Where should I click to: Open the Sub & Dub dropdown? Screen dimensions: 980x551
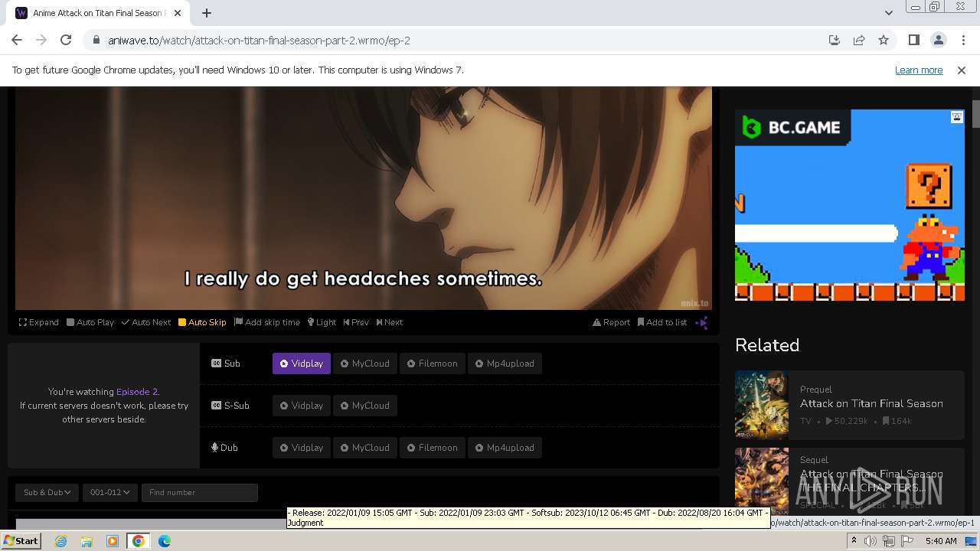47,493
